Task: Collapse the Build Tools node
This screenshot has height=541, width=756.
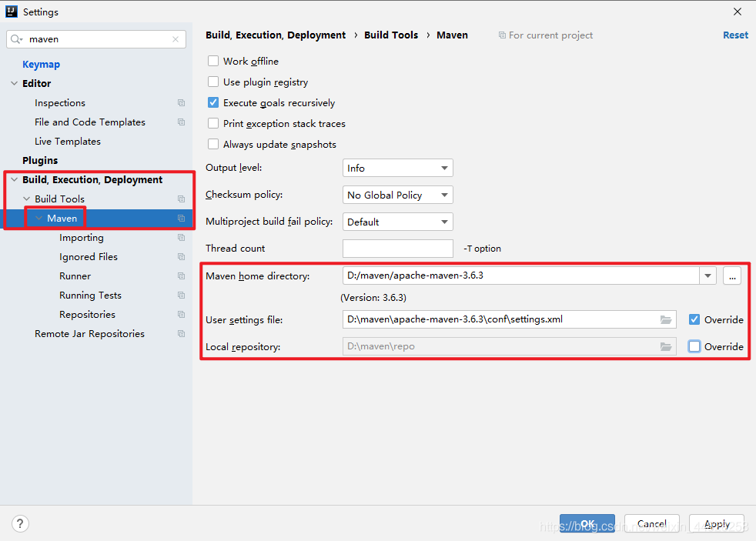Action: [26, 199]
